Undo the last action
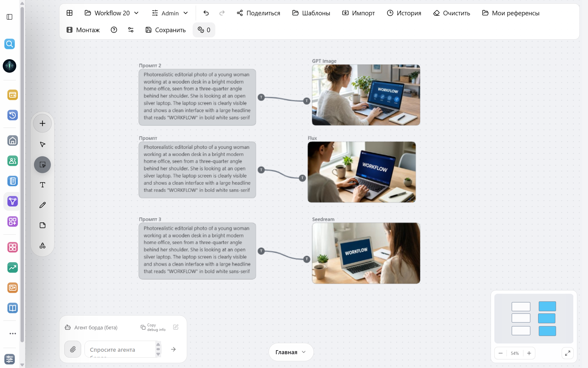 click(206, 13)
